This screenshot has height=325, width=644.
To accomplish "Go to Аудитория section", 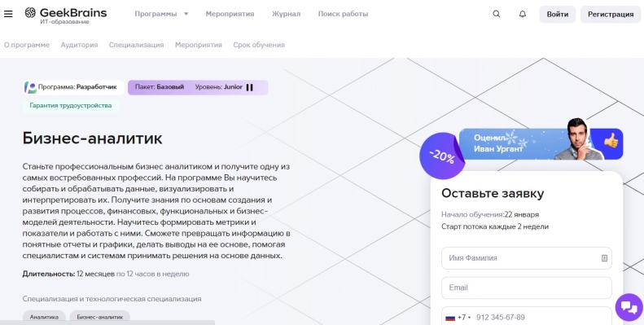I will (79, 45).
